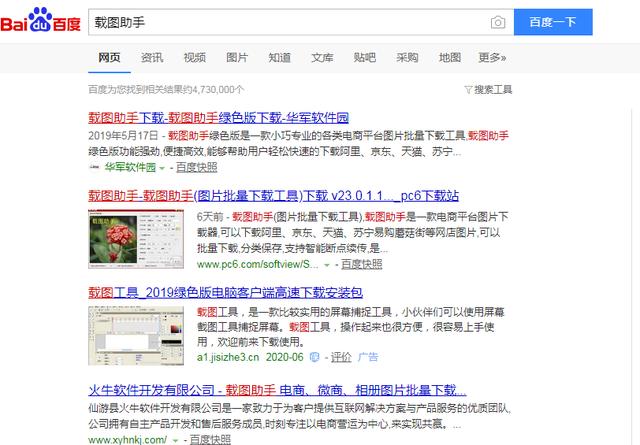The width and height of the screenshot is (640, 445).
Task: Switch to the 资讯 tab
Action: (152, 58)
